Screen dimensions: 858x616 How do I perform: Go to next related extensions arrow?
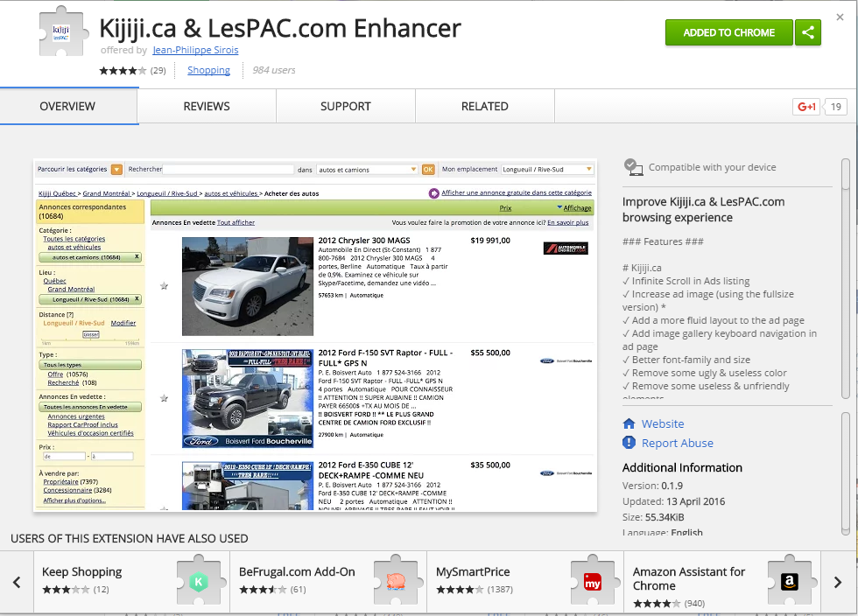click(x=838, y=582)
